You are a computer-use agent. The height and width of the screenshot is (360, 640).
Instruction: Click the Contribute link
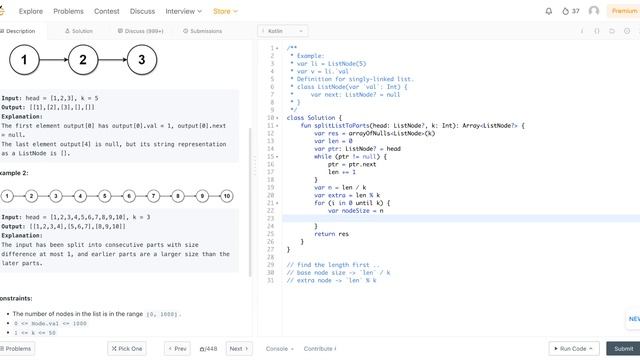click(320, 349)
